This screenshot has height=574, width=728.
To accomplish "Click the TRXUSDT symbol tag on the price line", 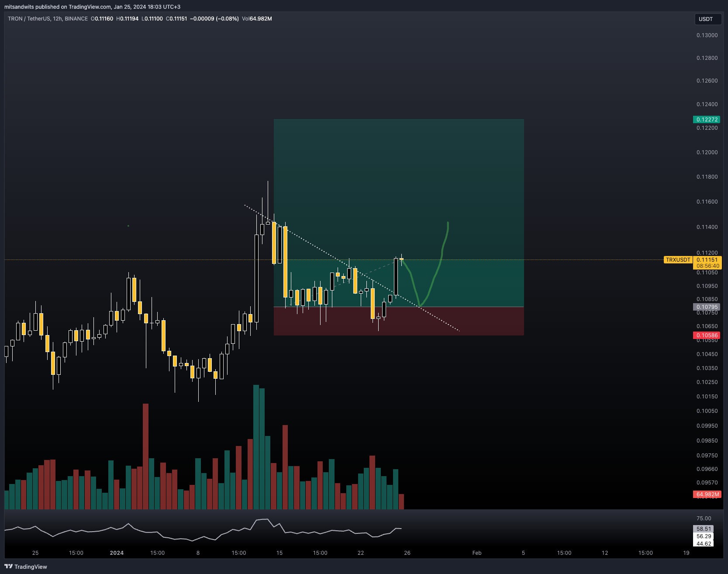I will coord(678,260).
